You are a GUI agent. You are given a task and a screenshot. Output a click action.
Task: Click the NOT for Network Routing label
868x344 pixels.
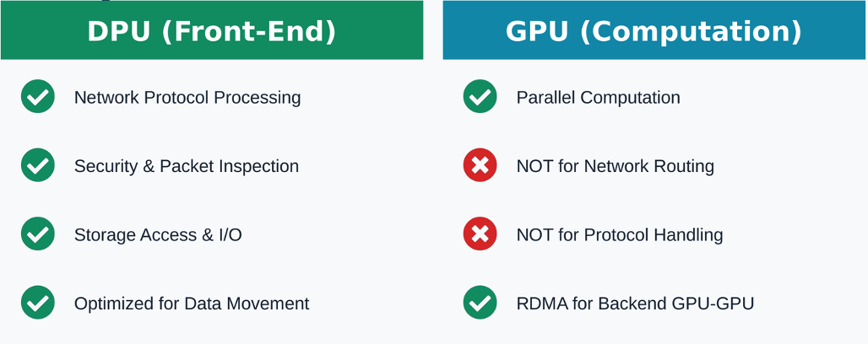(x=615, y=166)
